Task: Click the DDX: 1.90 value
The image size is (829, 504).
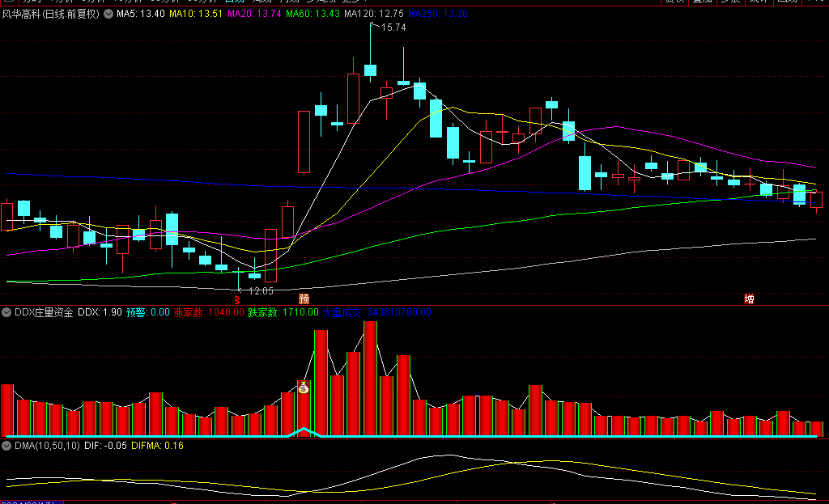Action: (100, 312)
